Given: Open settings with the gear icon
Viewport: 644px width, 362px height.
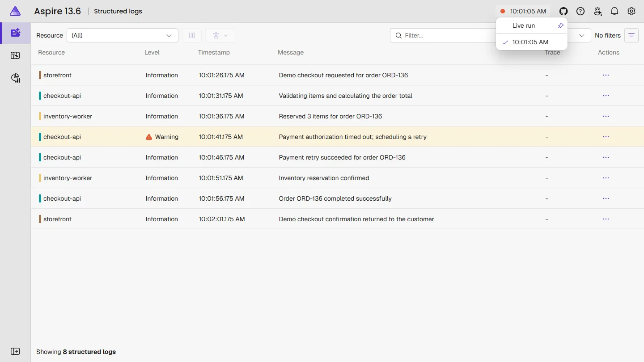Looking at the screenshot, I should click(631, 11).
